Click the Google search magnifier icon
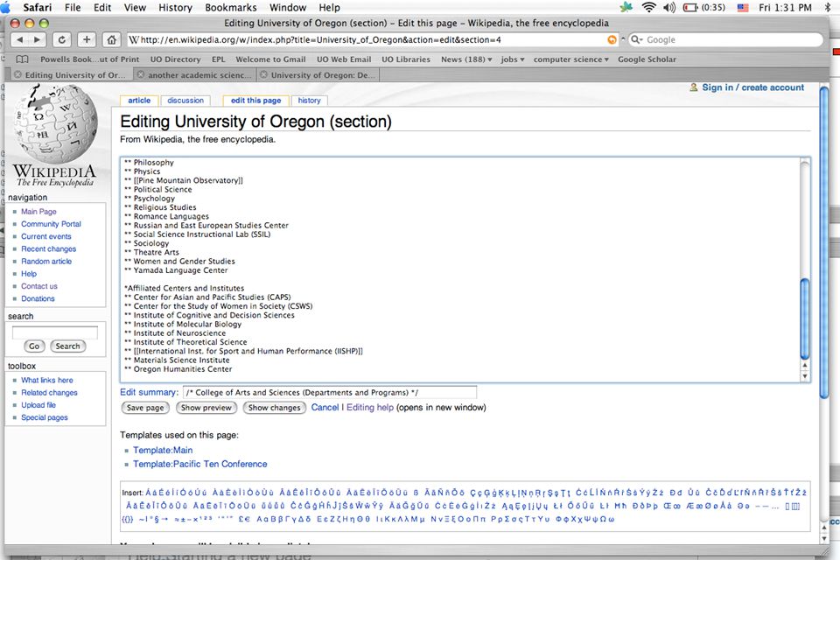 pos(636,39)
